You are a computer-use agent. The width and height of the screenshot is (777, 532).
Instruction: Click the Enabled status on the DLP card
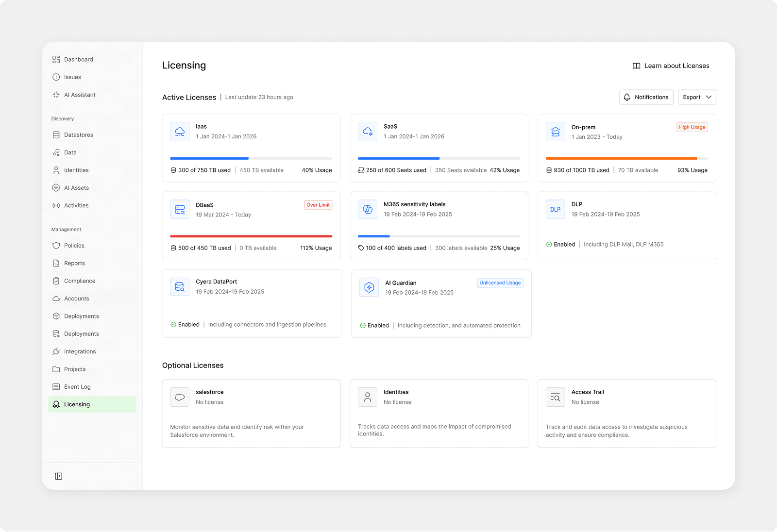coord(561,244)
